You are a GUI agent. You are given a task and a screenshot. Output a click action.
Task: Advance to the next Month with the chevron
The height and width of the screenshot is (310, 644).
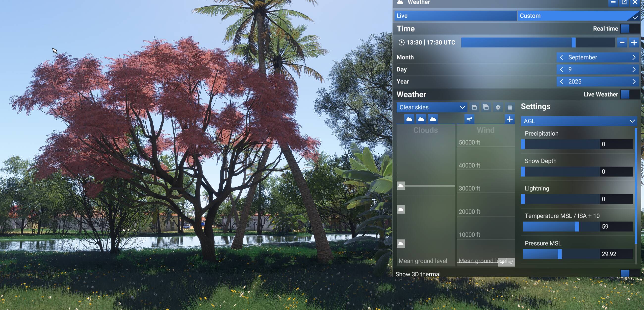click(634, 57)
